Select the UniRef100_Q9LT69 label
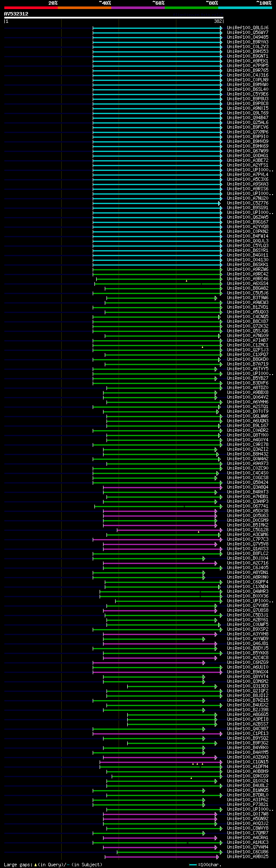The width and height of the screenshot is (276, 868). pos(248,113)
